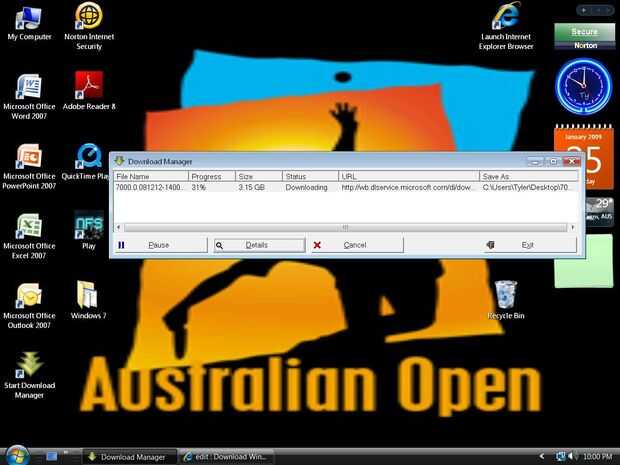Select the Start Download Manager shortcut

pos(29,375)
